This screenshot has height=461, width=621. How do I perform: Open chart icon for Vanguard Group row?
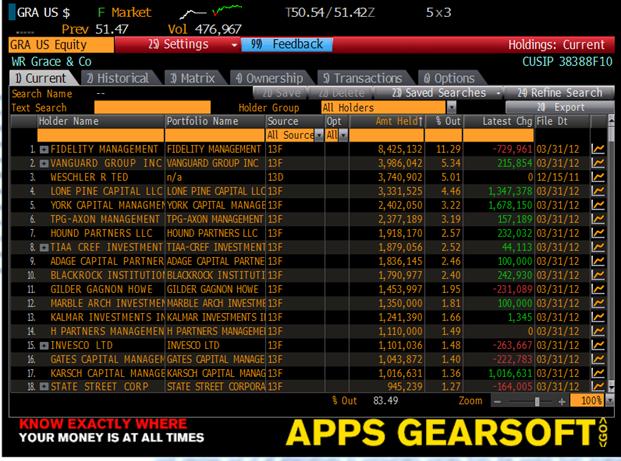(598, 163)
